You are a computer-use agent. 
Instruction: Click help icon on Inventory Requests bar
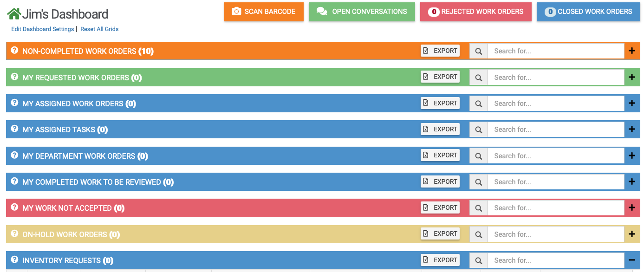point(14,259)
